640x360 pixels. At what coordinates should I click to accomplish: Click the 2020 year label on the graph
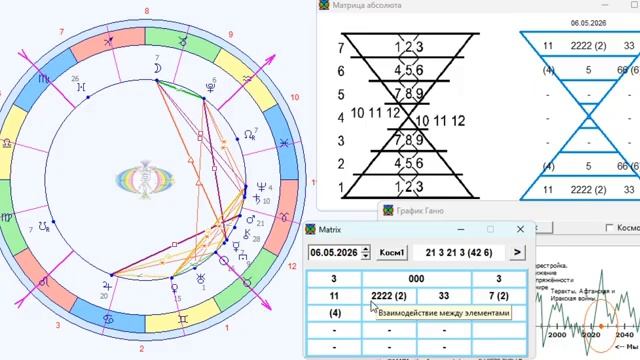click(x=591, y=335)
